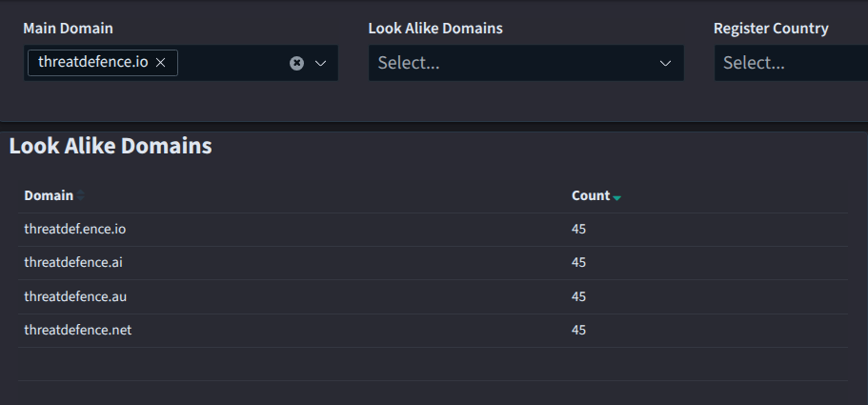
Task: Remove the threatdefence.io chip with its x
Action: (161, 62)
